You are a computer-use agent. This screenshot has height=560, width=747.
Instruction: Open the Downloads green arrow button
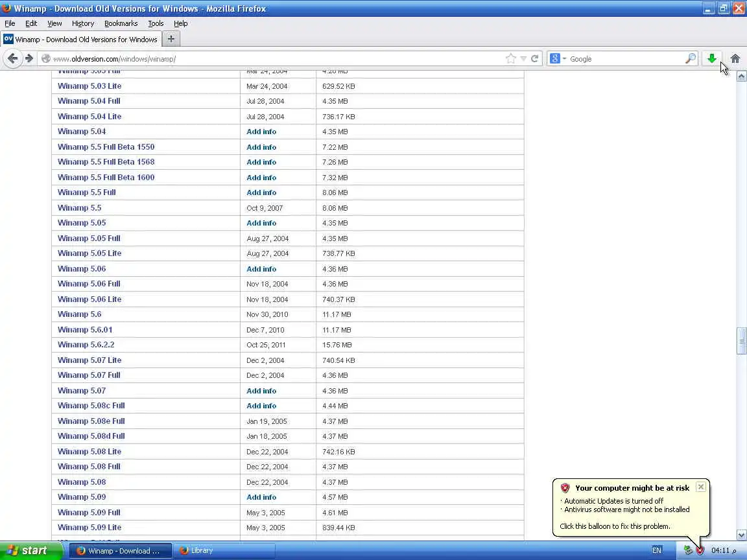[x=712, y=58]
